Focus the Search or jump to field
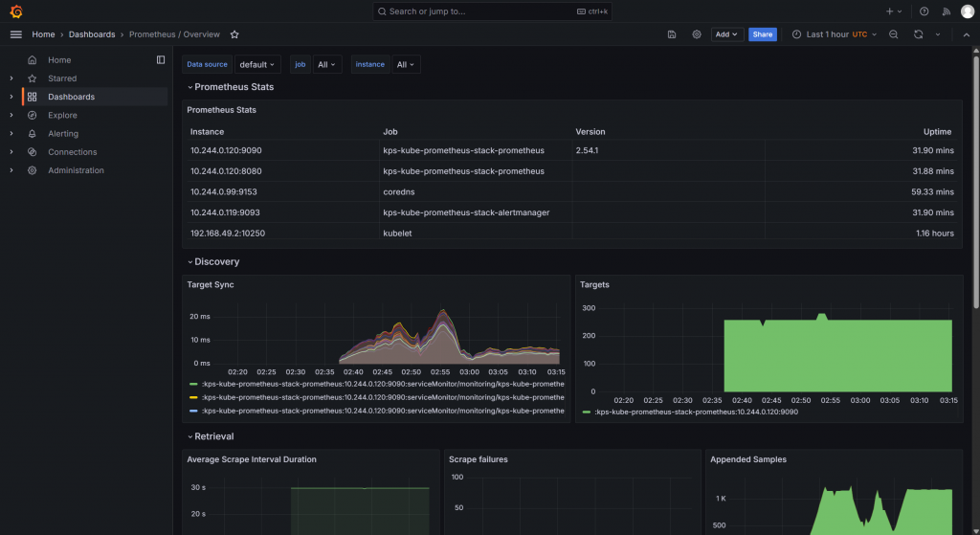980x535 pixels. point(492,11)
